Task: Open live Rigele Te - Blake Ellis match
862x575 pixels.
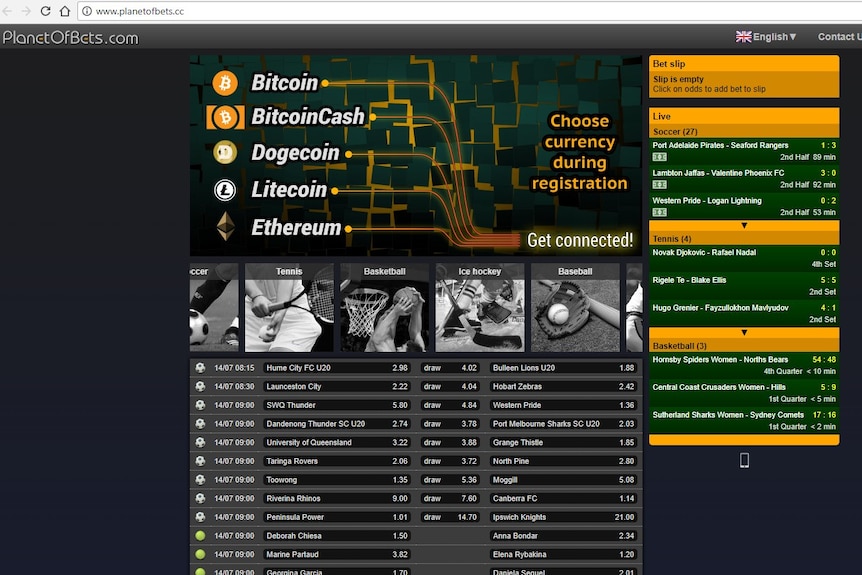Action: click(744, 286)
